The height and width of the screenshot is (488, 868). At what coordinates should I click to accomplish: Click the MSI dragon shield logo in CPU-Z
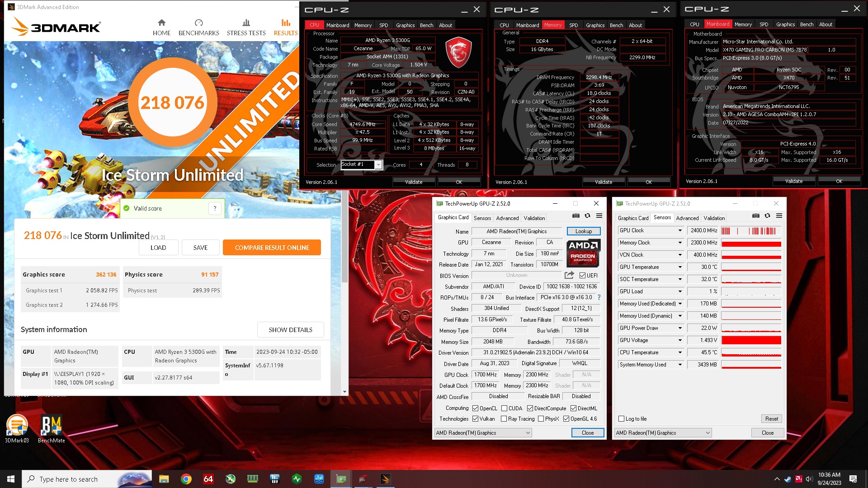pyautogui.click(x=458, y=52)
